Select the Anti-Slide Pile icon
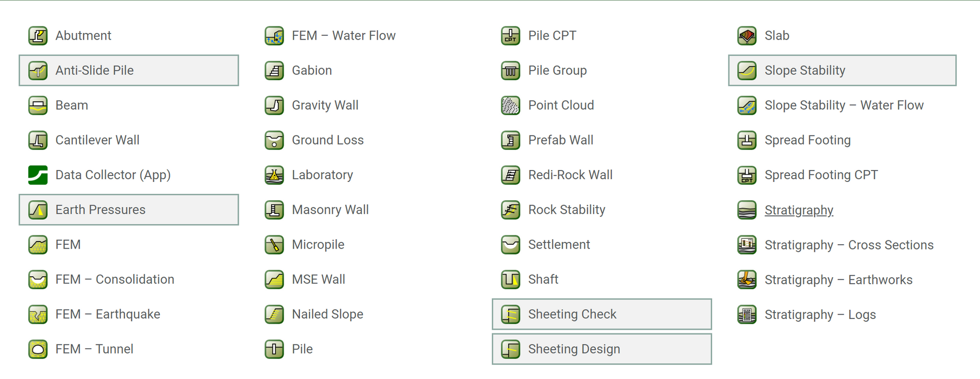Screen dimensions: 980x379 tap(38, 70)
